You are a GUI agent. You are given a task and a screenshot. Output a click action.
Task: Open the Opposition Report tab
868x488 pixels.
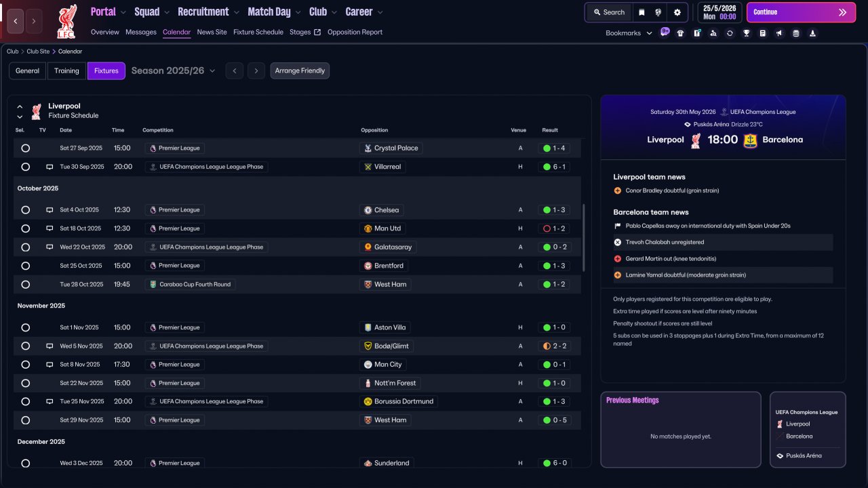tap(355, 32)
